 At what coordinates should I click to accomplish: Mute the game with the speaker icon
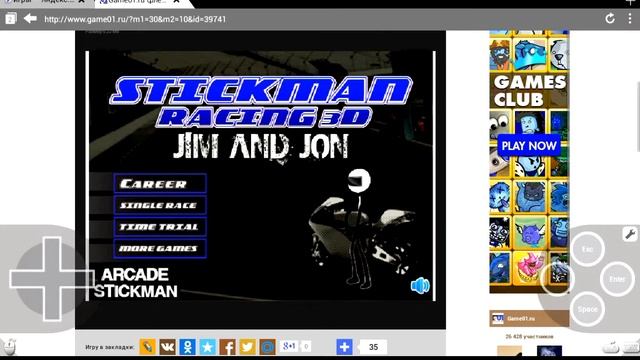coord(420,285)
